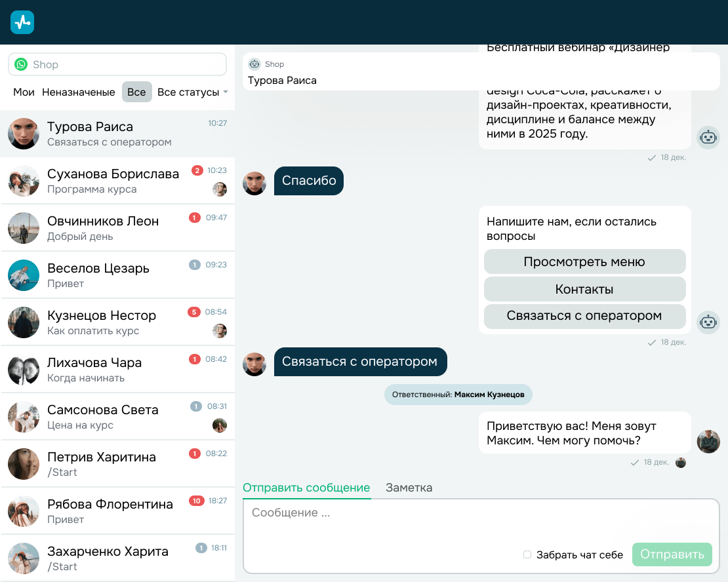This screenshot has height=582, width=728.
Task: Click the red badge 5 on Кузнецов Нестор
Action: coord(194,312)
